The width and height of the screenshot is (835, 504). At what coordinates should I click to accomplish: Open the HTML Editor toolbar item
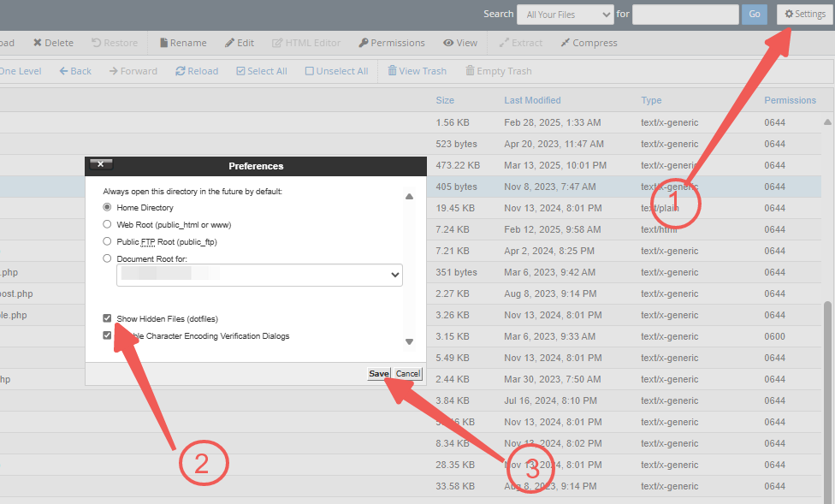[306, 43]
